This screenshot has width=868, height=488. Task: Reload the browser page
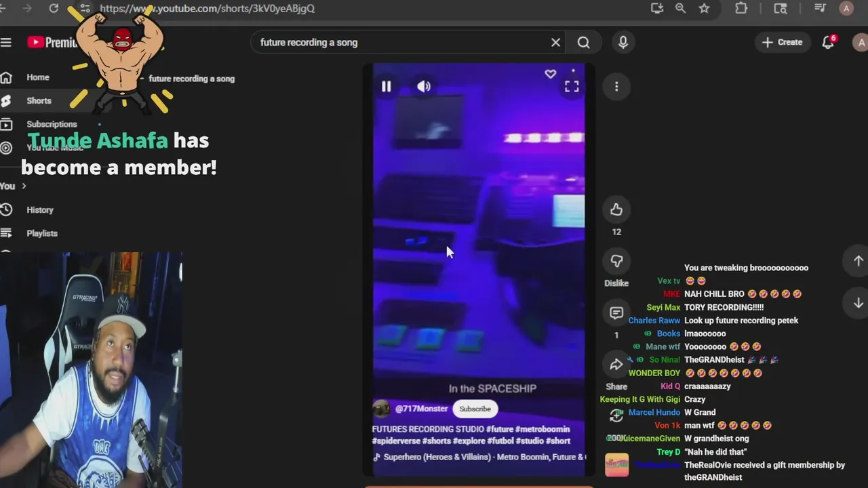pos(54,8)
